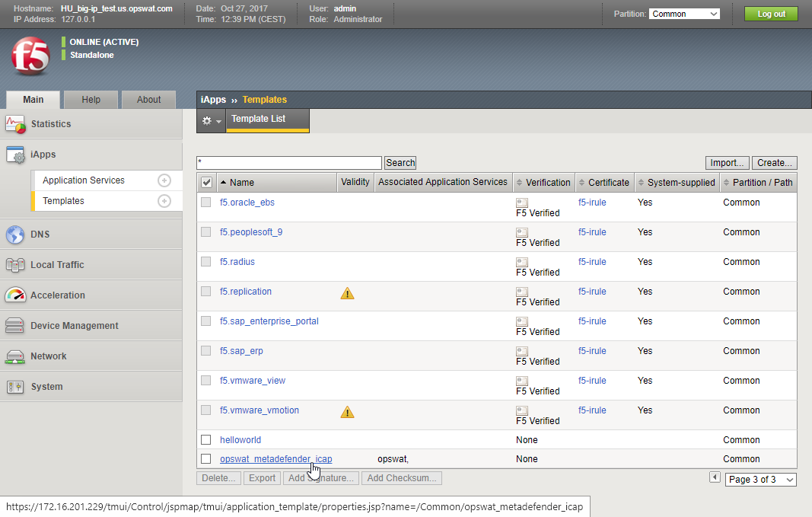This screenshot has width=812, height=517.
Task: Click the template search input field
Action: pos(289,163)
